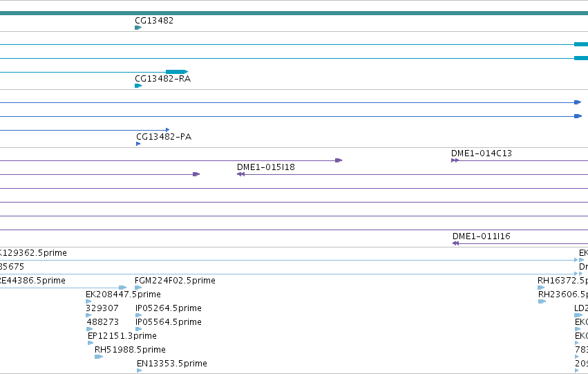Image resolution: width=588 pixels, height=374 pixels.
Task: Click the RH51988.5prime EST label
Action: click(x=130, y=350)
